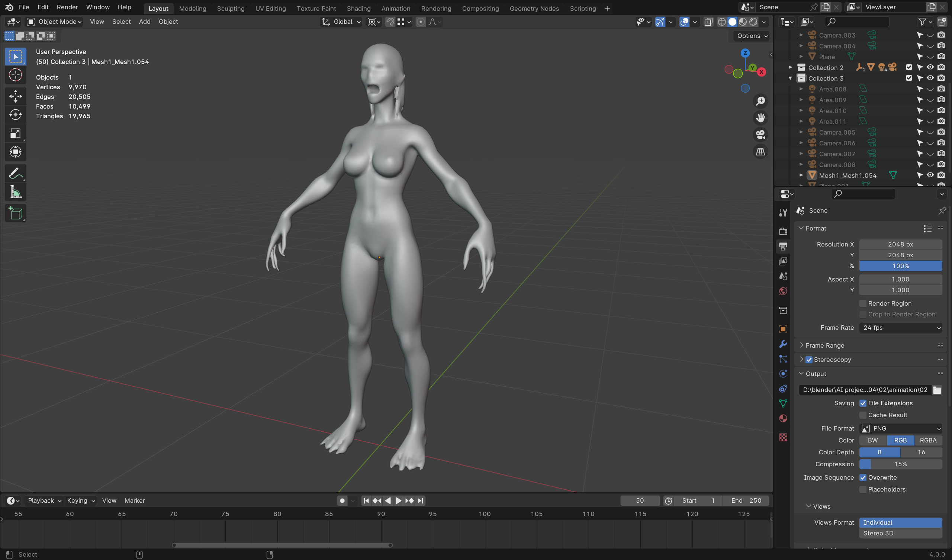The height and width of the screenshot is (560, 952).
Task: Switch to the Shading workspace tab
Action: 358,8
